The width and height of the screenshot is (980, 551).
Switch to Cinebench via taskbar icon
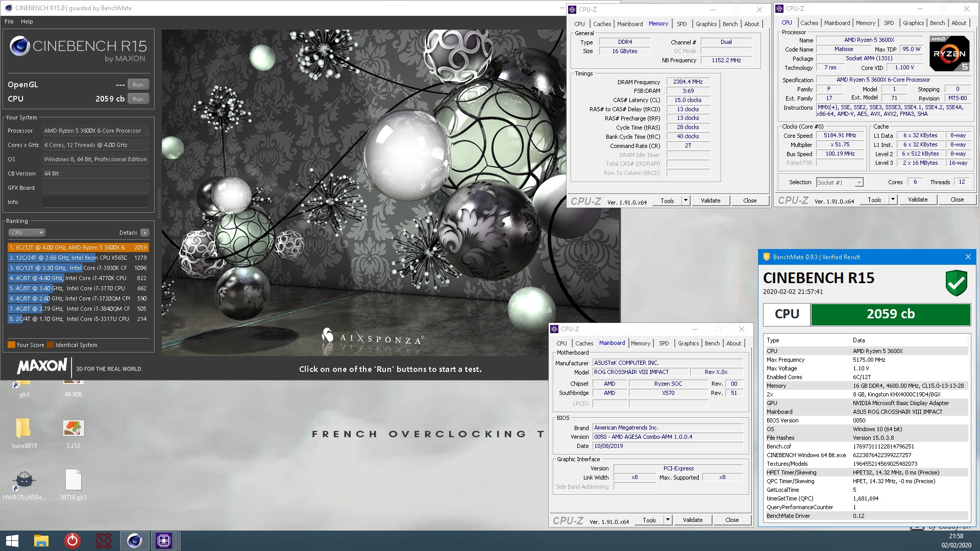(134, 541)
